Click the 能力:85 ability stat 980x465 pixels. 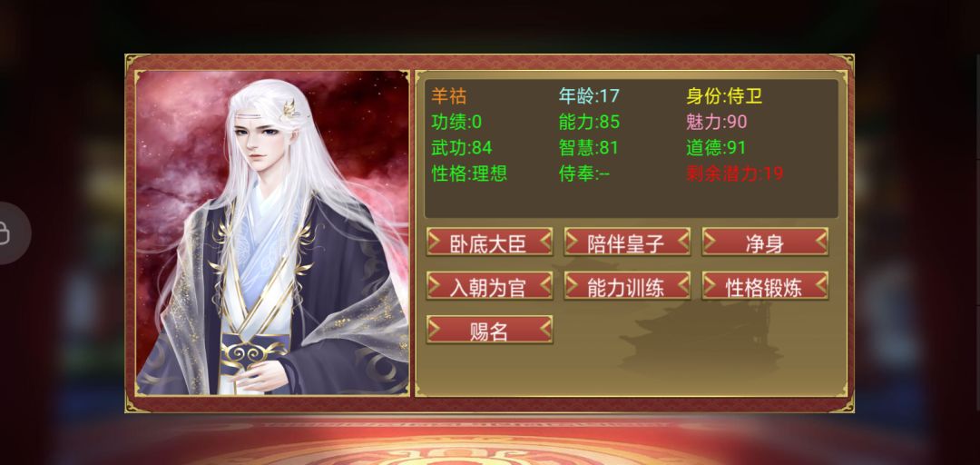tap(590, 122)
